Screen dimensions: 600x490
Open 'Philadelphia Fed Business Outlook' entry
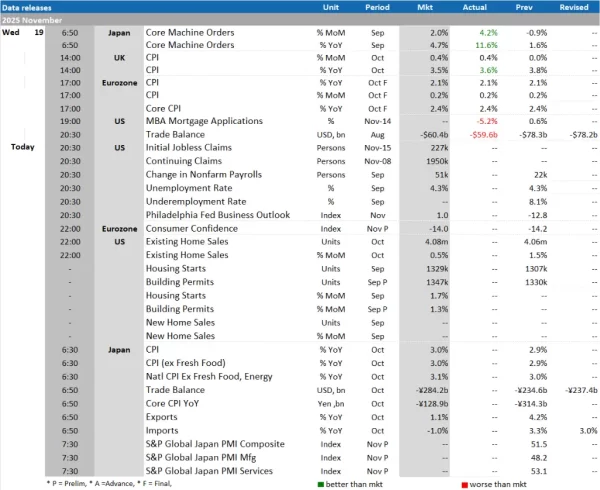tap(218, 214)
